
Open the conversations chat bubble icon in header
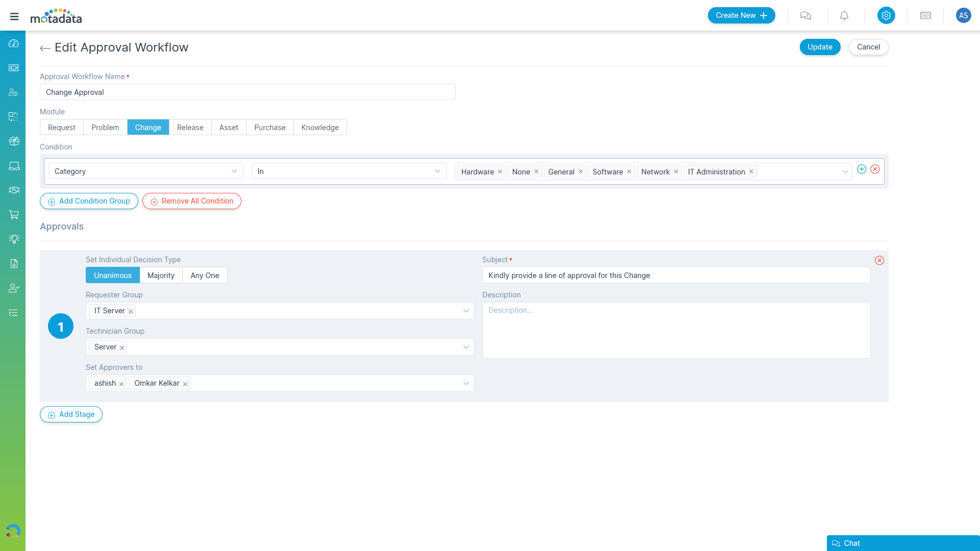805,15
